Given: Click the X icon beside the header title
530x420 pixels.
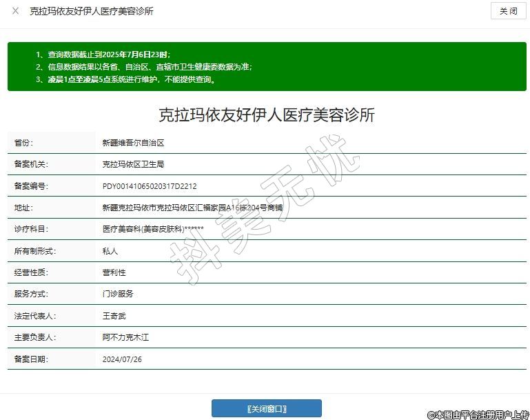Looking at the screenshot, I should pos(15,11).
